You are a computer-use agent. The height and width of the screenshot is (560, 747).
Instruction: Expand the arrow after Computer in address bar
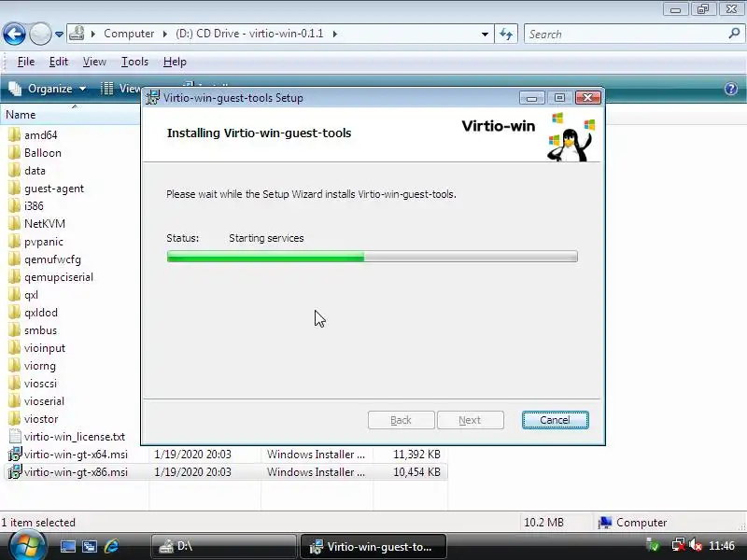click(x=165, y=34)
